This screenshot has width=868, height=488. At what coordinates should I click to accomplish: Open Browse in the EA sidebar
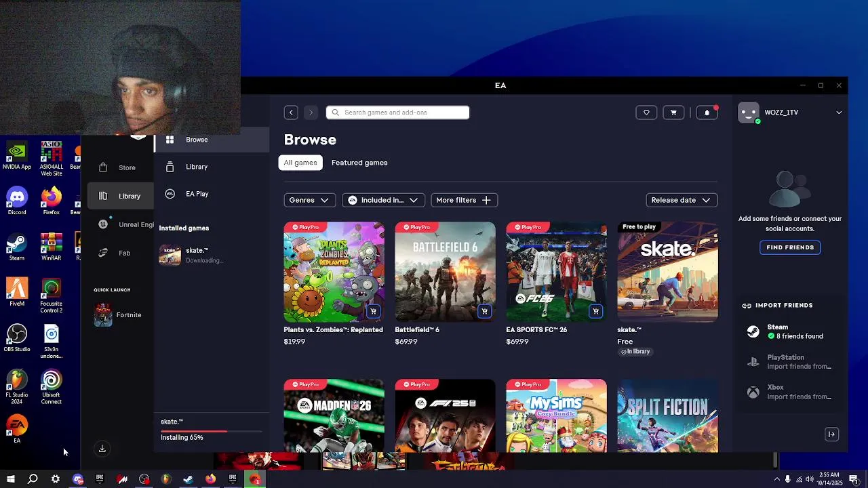click(x=212, y=140)
